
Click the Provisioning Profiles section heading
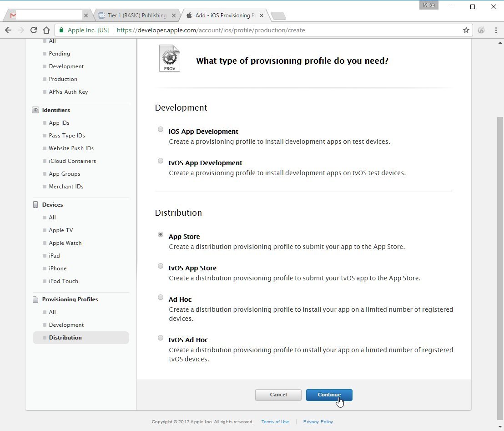click(x=70, y=299)
